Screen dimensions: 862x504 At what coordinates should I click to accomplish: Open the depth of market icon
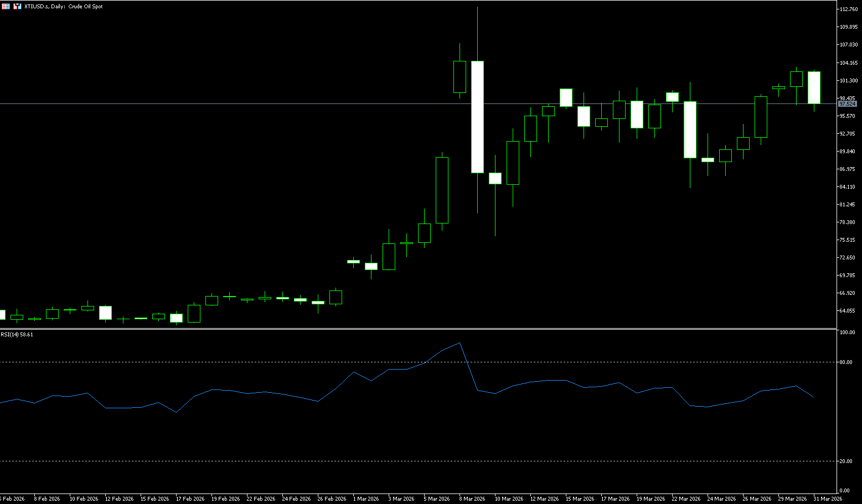[x=6, y=7]
